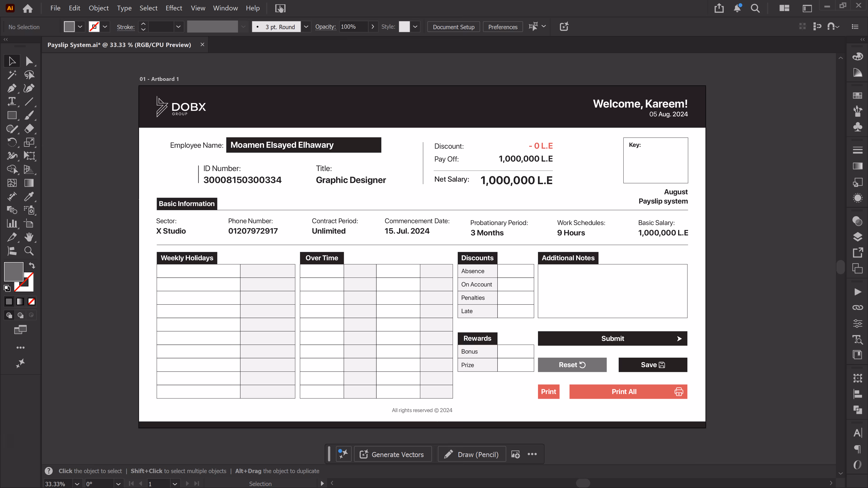Select the Hand tool

click(x=29, y=237)
